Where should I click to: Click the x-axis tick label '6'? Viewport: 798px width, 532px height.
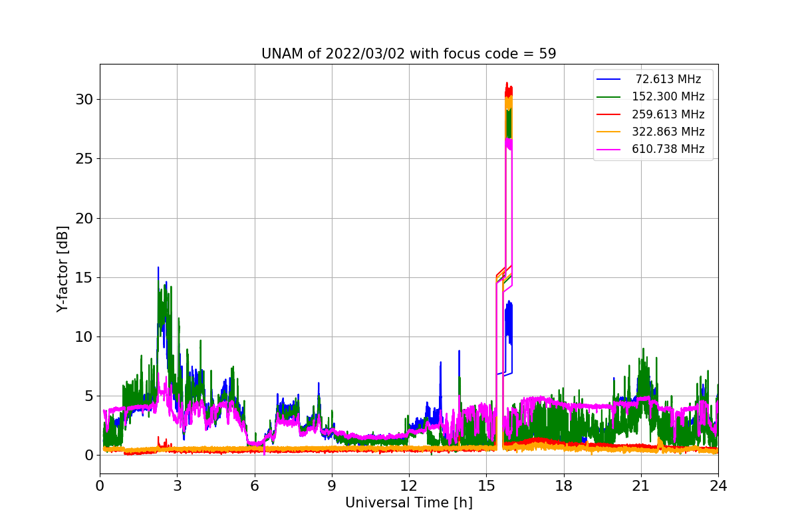click(x=254, y=485)
